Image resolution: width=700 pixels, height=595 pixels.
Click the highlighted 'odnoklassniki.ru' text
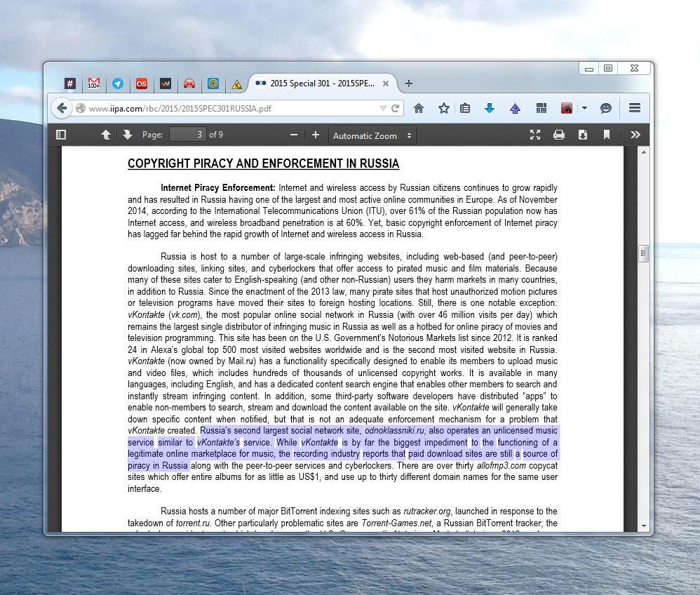(394, 431)
